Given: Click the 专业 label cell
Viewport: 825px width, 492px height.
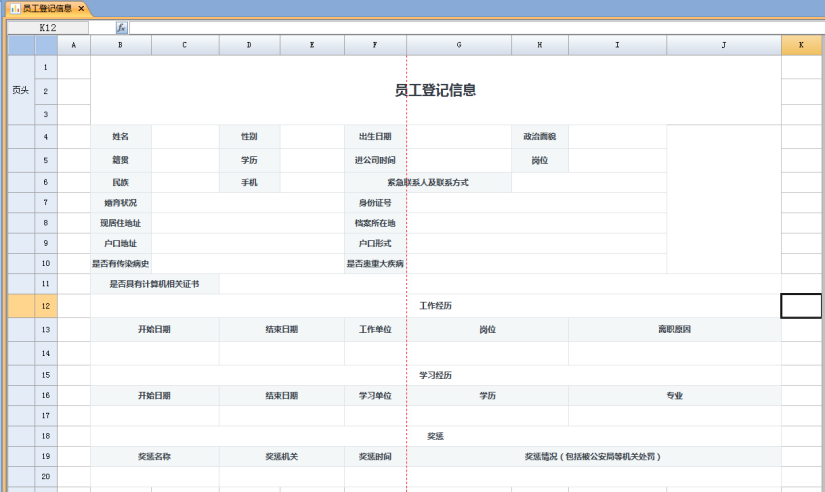Looking at the screenshot, I should point(674,396).
